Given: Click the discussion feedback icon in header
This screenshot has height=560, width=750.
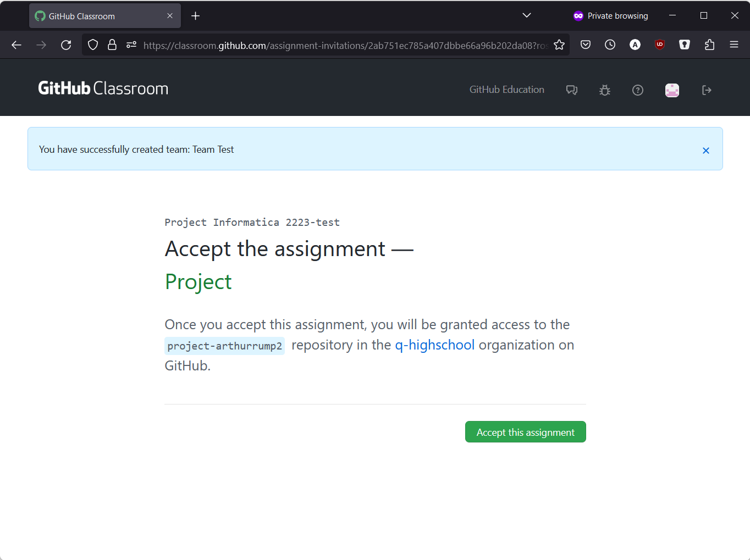Looking at the screenshot, I should (572, 90).
